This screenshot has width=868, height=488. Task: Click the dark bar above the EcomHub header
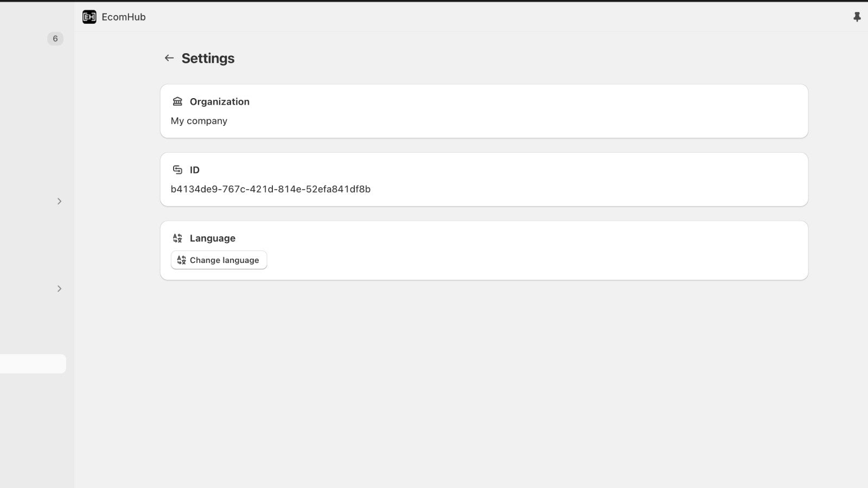(x=434, y=1)
